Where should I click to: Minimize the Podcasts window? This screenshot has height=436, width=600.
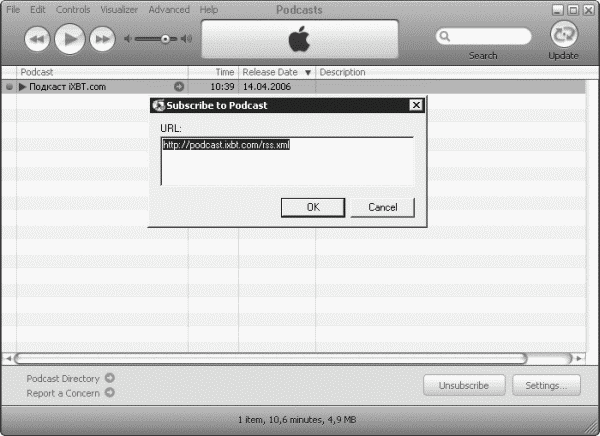558,10
